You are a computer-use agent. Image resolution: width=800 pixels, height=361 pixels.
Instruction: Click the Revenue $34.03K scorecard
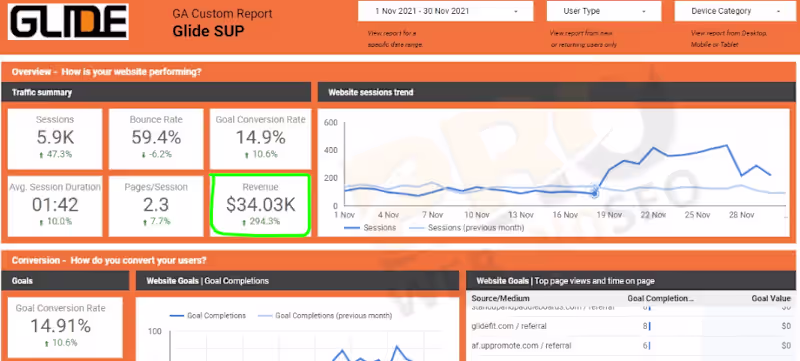click(260, 206)
